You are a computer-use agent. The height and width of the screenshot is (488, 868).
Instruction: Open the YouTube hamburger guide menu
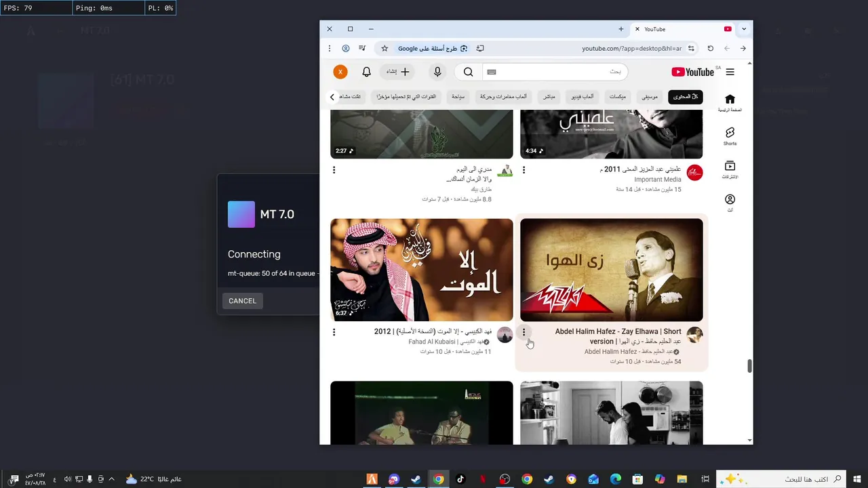click(x=730, y=72)
